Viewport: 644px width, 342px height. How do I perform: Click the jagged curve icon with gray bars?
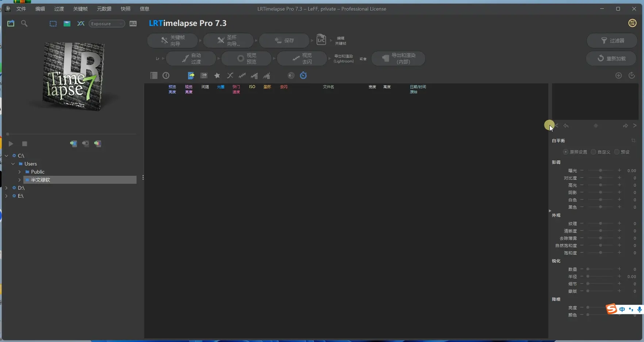coord(254,76)
